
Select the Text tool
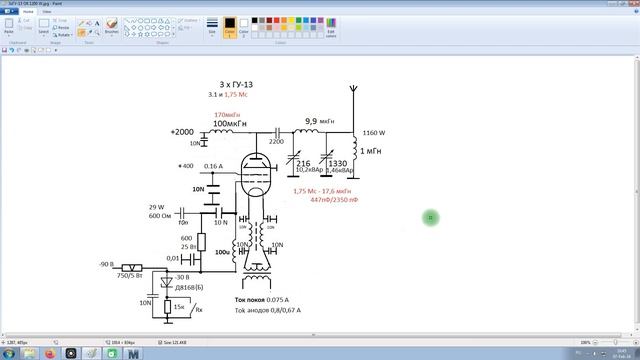pyautogui.click(x=97, y=24)
